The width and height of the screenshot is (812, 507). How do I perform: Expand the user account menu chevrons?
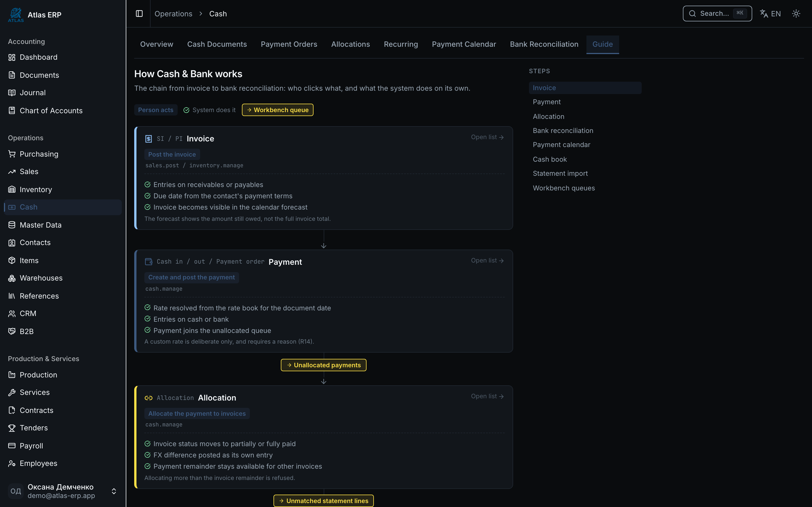(114, 491)
